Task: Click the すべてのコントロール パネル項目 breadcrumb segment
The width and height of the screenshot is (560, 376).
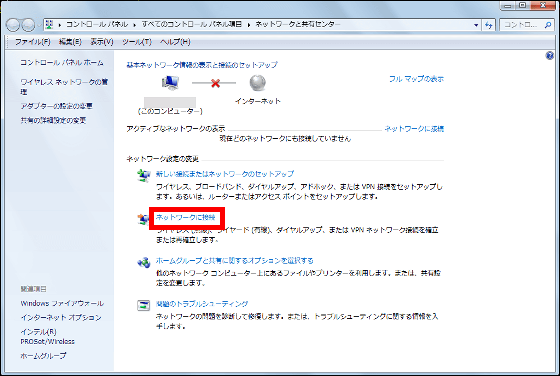Action: (x=192, y=24)
